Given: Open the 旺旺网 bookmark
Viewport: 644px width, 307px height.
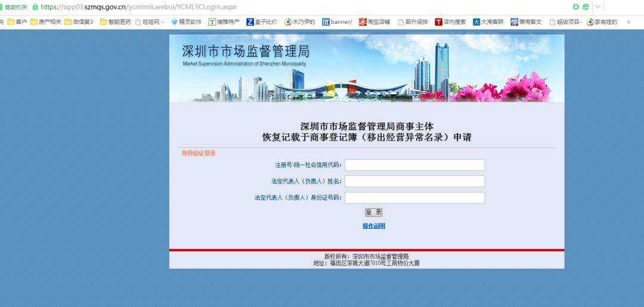Looking at the screenshot, I should point(149,22).
